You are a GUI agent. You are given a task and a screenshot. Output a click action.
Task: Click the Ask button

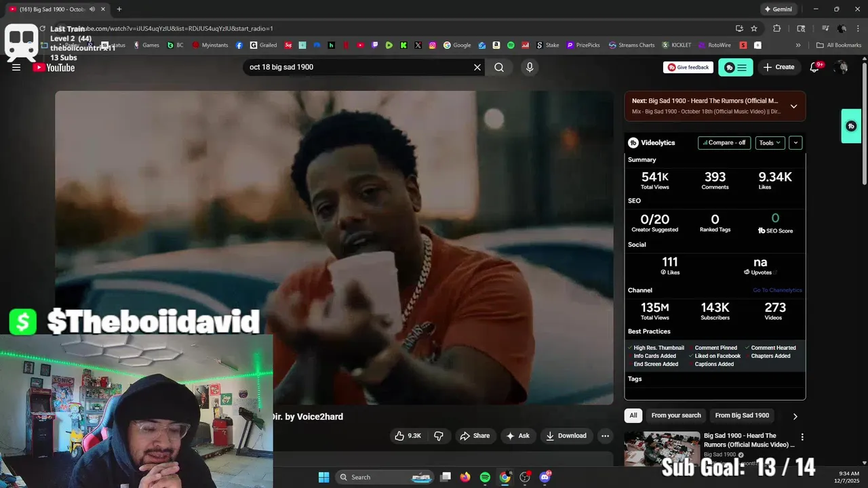[x=517, y=436]
